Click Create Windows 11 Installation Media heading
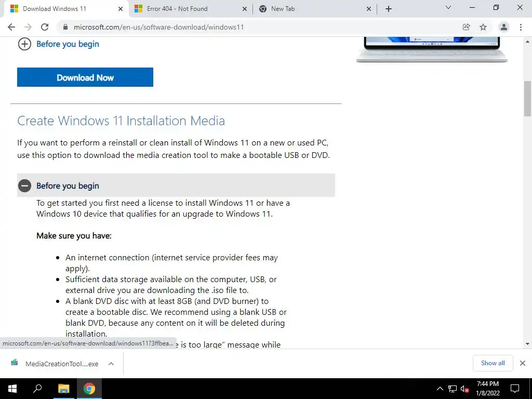Image resolution: width=532 pixels, height=399 pixels. (x=121, y=121)
